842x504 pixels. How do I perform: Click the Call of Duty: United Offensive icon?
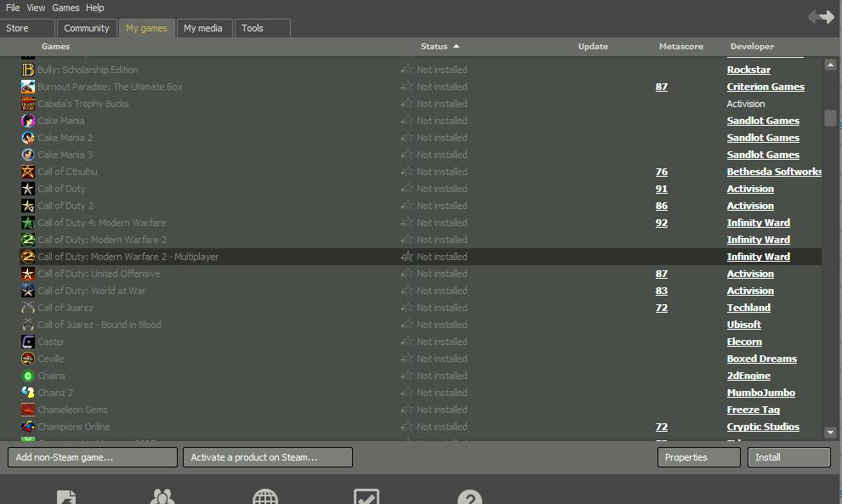pyautogui.click(x=28, y=274)
